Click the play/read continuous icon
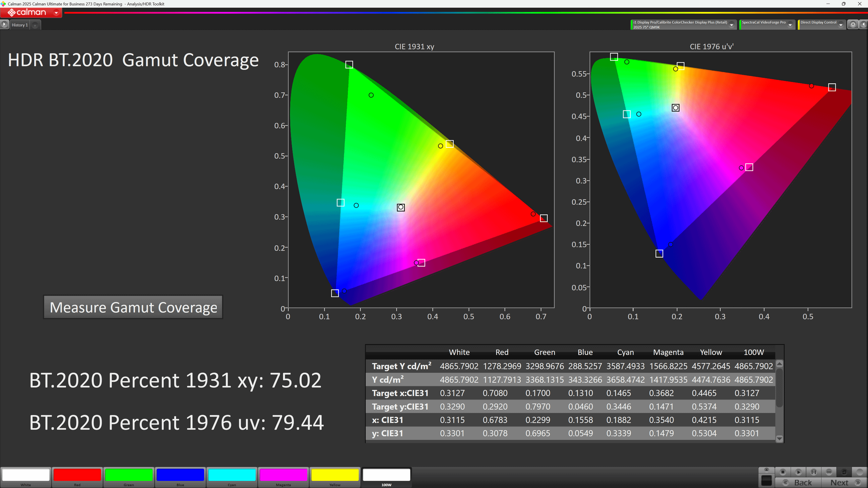868x488 pixels. [798, 472]
